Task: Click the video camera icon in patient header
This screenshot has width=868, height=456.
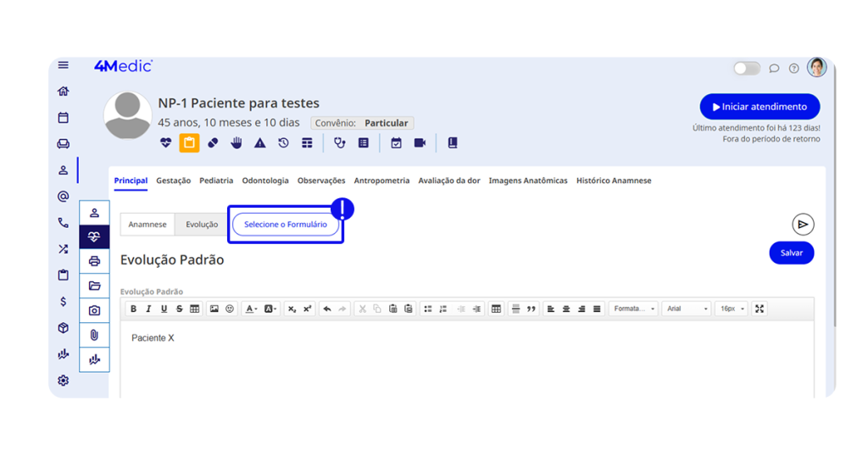Action: [x=420, y=143]
